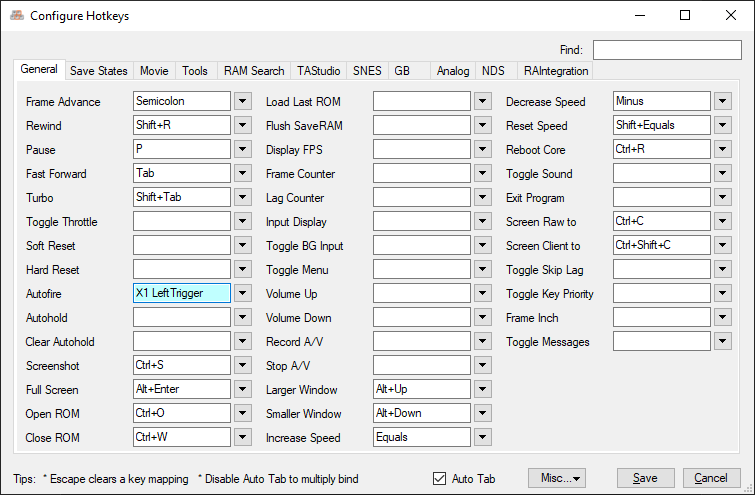Click the Cancel button
This screenshot has width=755, height=495.
click(x=711, y=478)
